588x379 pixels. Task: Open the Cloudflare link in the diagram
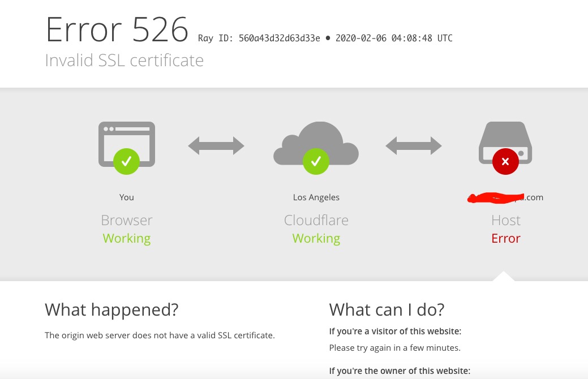316,220
